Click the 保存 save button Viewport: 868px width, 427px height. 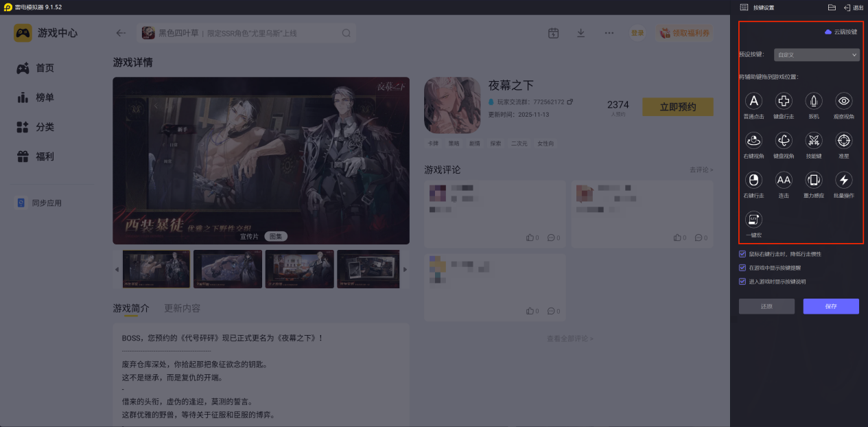click(x=831, y=305)
